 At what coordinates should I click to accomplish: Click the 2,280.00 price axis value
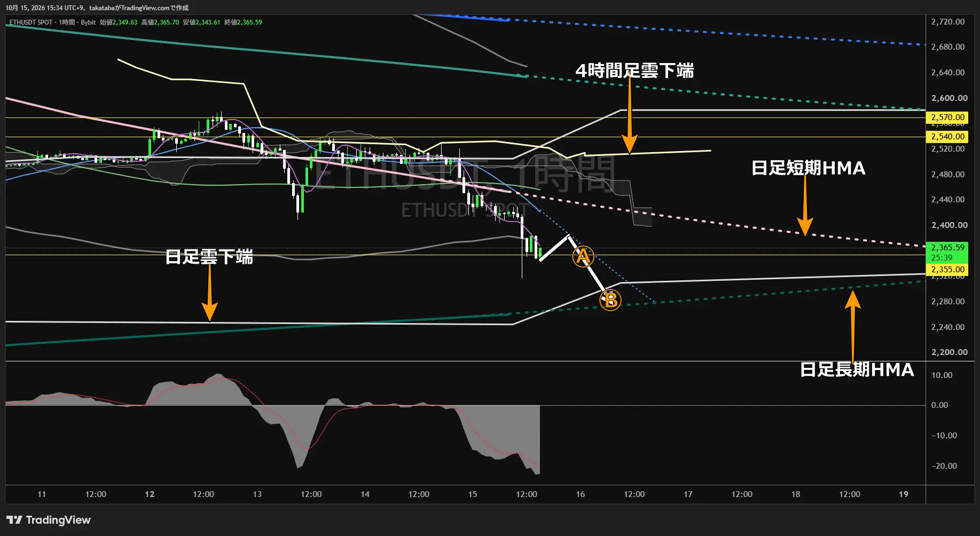(x=947, y=302)
